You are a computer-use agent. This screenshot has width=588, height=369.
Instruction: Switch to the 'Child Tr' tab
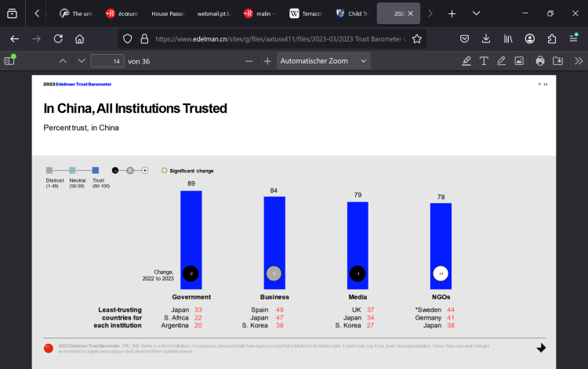[352, 13]
